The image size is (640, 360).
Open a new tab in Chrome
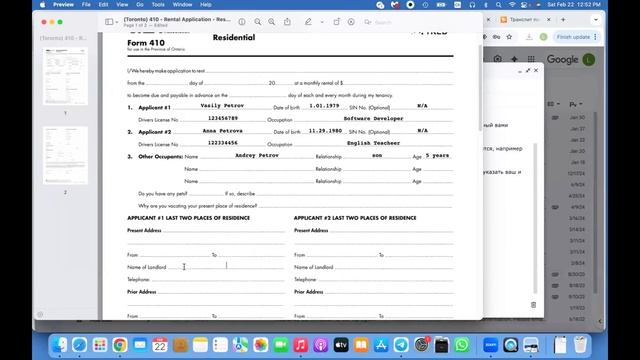pos(563,20)
